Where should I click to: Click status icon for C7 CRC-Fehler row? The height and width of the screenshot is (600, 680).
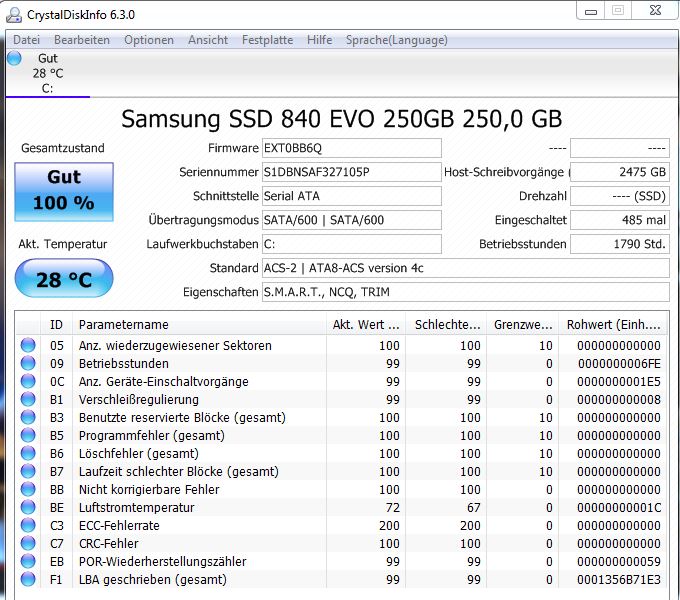click(28, 543)
